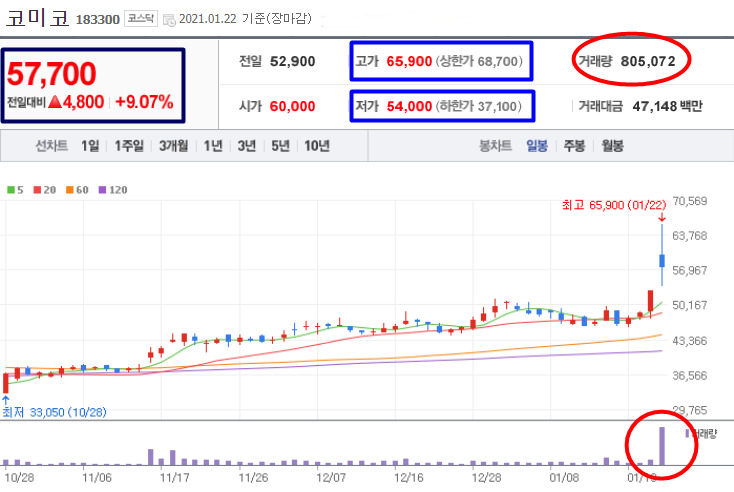The width and height of the screenshot is (734, 492).
Task: Click the 거래대금 47,148 백만 value
Action: pyautogui.click(x=668, y=106)
